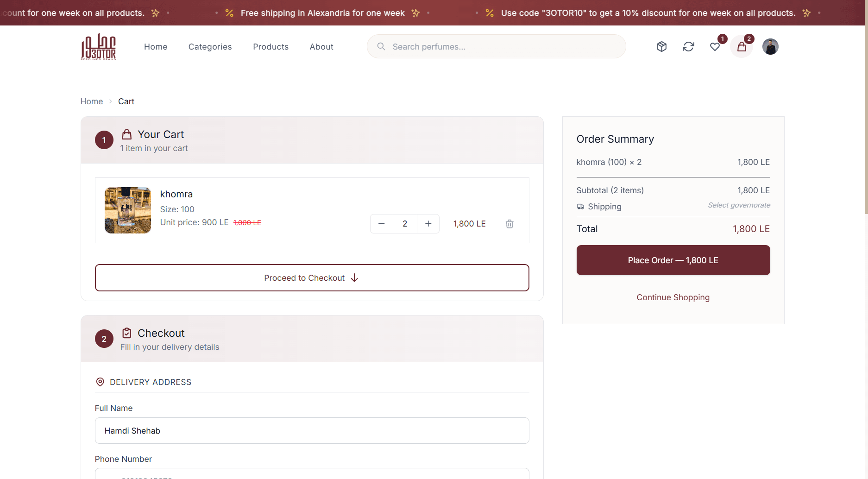The height and width of the screenshot is (479, 868).
Task: Click the Home breadcrumb link
Action: [92, 101]
